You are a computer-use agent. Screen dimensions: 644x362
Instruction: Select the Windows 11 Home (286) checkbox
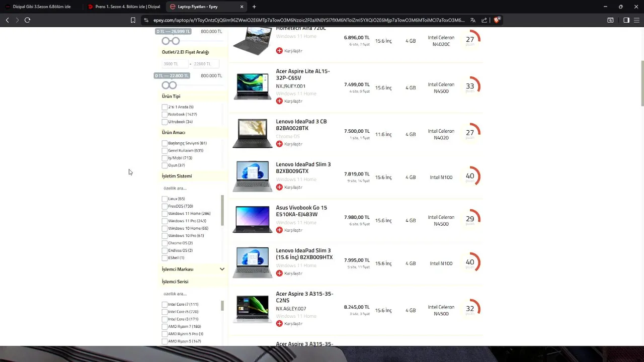pos(165,214)
